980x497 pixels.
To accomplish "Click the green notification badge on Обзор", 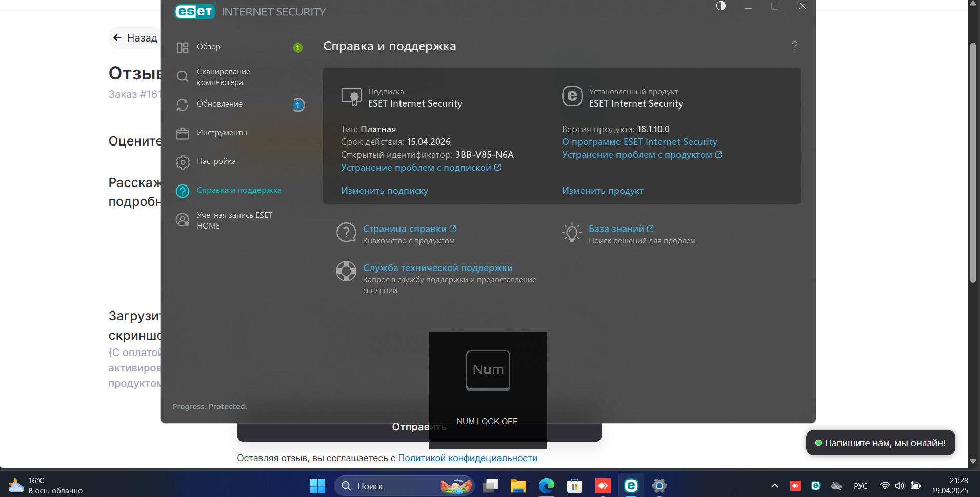I will coord(297,48).
